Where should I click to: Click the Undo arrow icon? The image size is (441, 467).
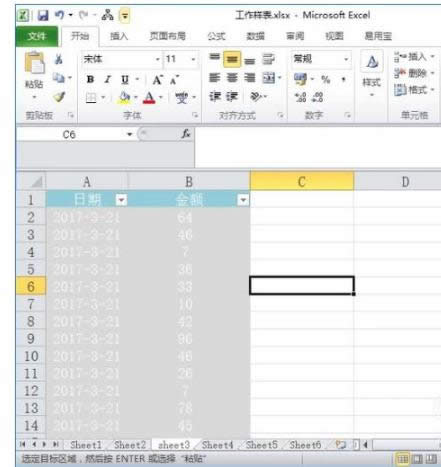point(60,15)
